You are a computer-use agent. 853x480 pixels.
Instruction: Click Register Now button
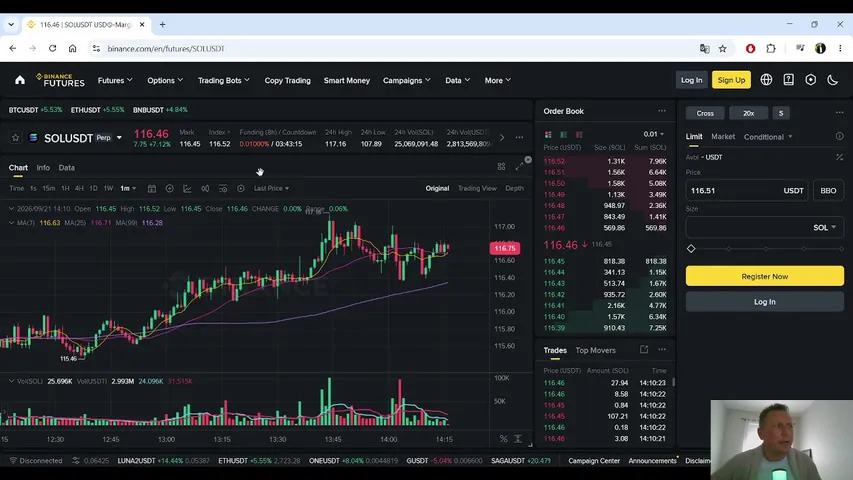point(764,276)
